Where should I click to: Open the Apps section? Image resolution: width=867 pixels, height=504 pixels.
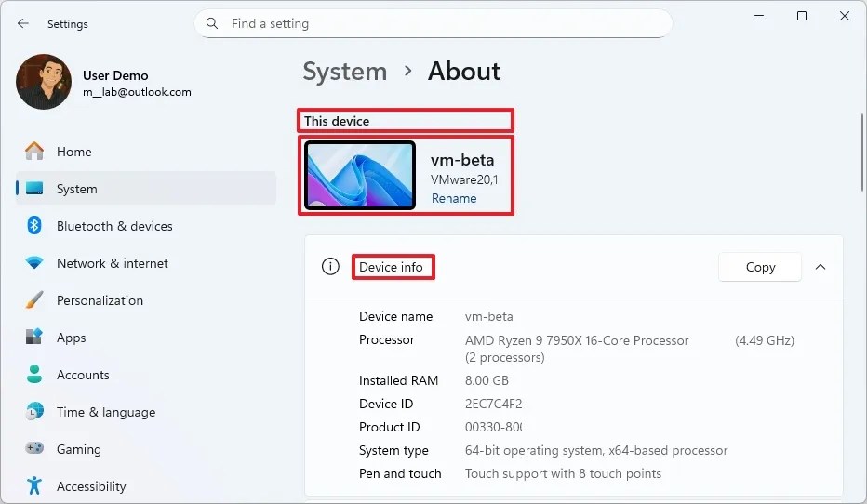[x=146, y=338]
